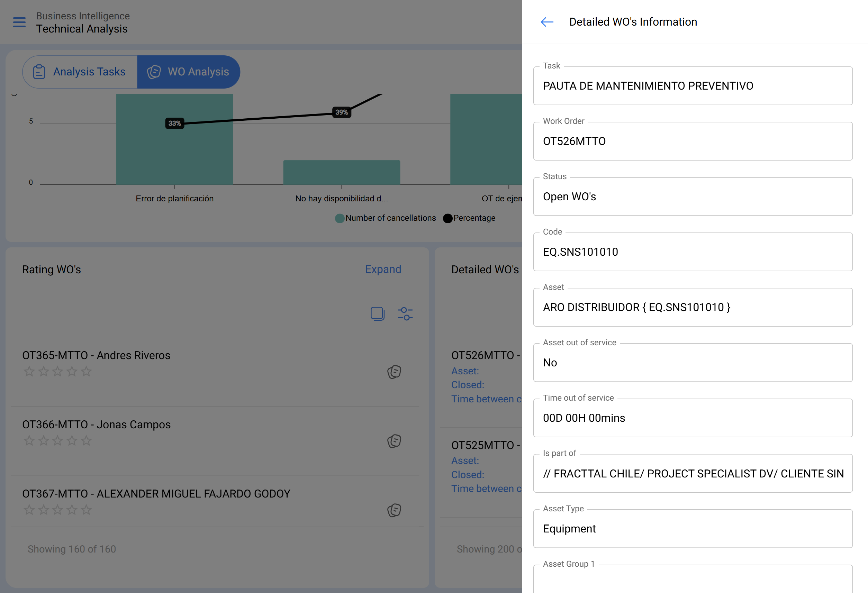Viewport: 868px width, 593px height.
Task: Open rating icon for OT367-MTTO Alexander Fajardo
Action: (x=394, y=510)
